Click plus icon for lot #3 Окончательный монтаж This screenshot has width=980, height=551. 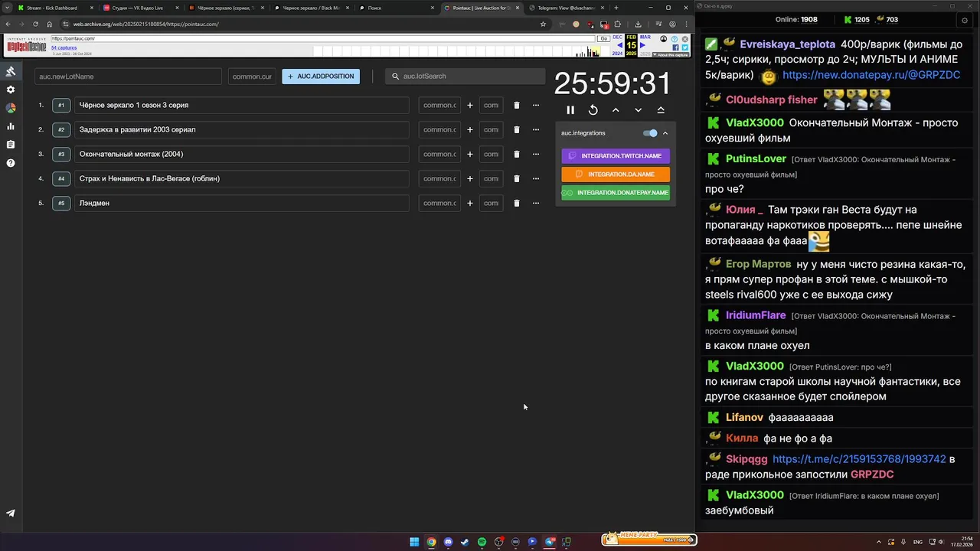pos(470,154)
